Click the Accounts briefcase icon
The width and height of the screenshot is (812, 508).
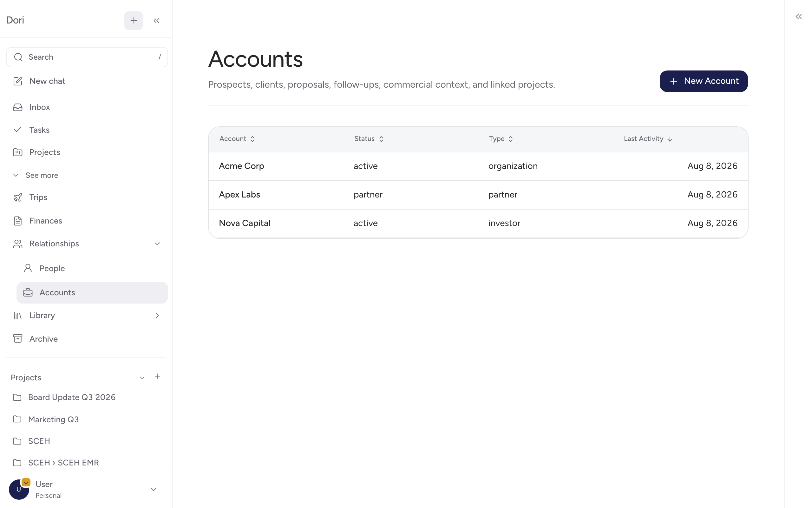(28, 293)
